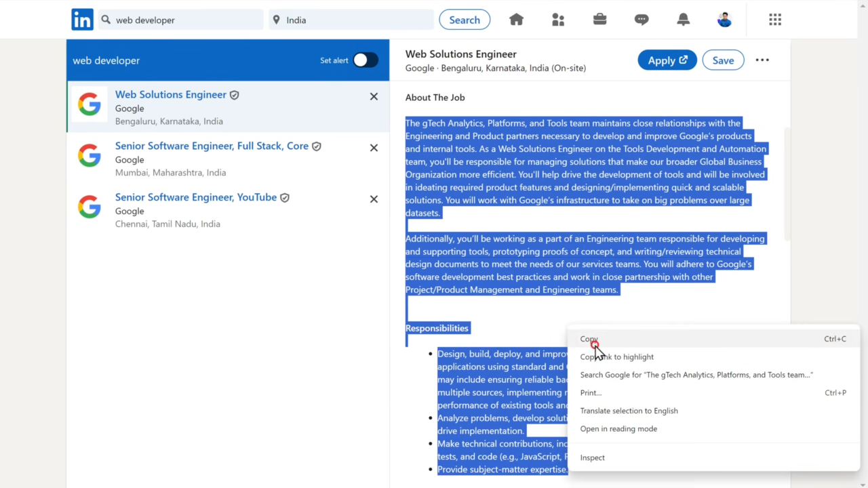868x488 pixels.
Task: Click verified badge beside Full Stack, Core
Action: [317, 146]
